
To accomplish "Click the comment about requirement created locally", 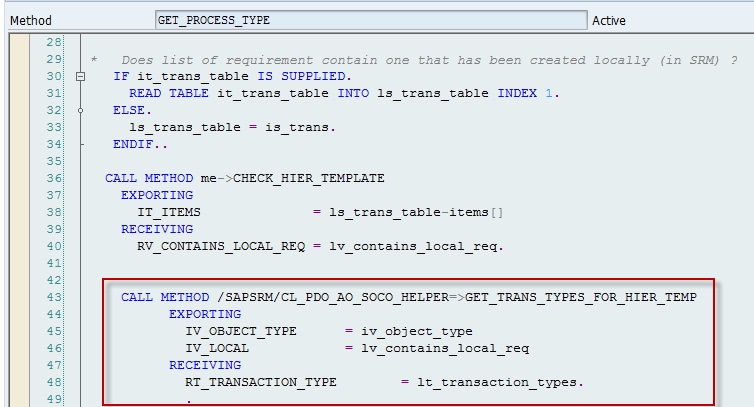I will pos(429,60).
